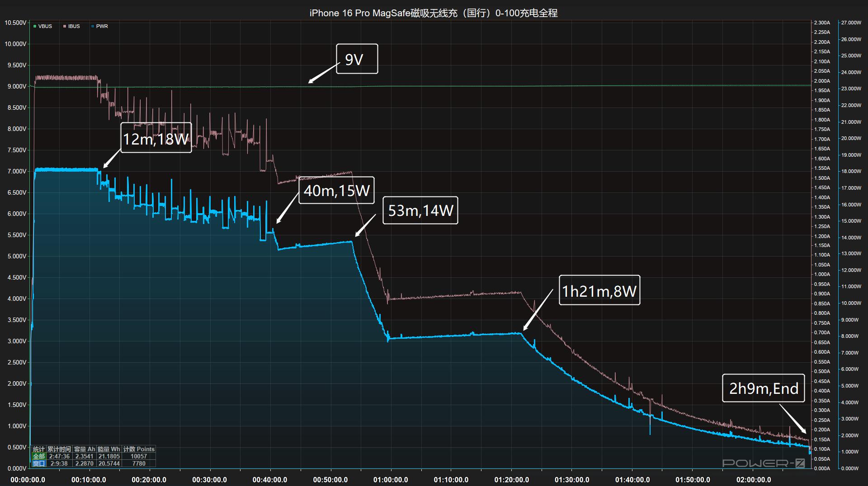Click the blue 窗口 statistics row header
This screenshot has height=486, width=868.
pyautogui.click(x=39, y=463)
